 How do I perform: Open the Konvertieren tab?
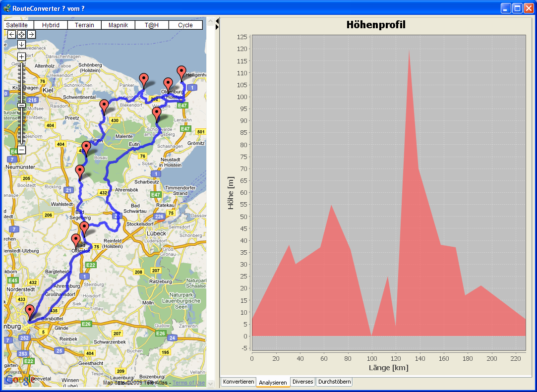(x=239, y=382)
